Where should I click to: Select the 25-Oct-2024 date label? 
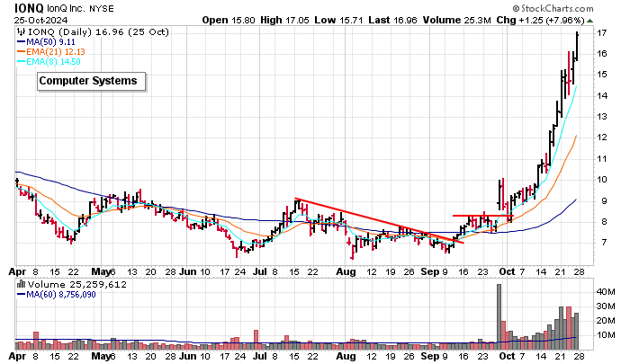pos(41,20)
